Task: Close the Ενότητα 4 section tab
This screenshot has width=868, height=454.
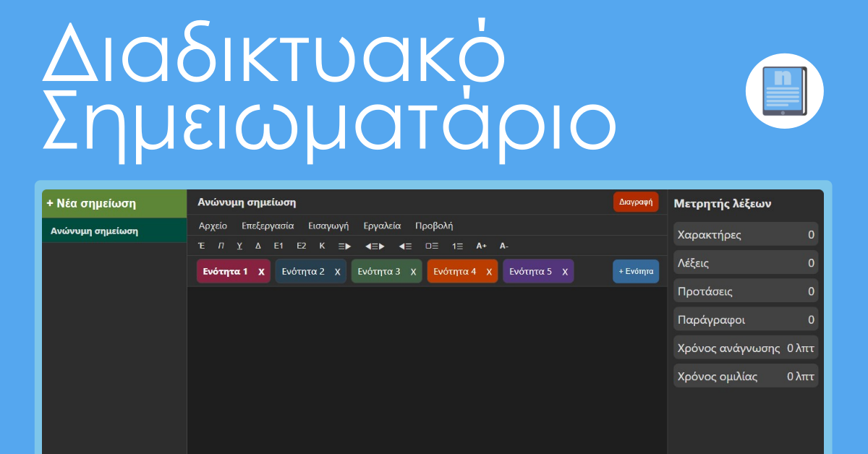Action: point(489,272)
